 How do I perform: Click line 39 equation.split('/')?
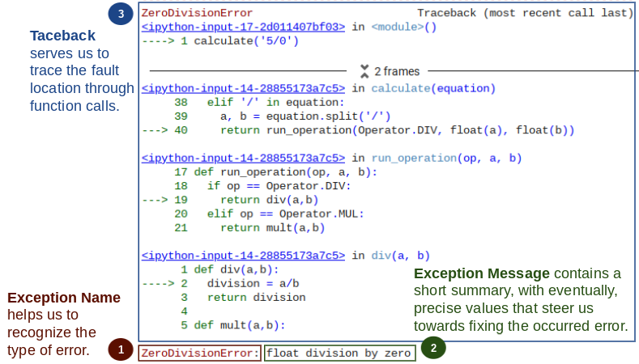point(283,116)
